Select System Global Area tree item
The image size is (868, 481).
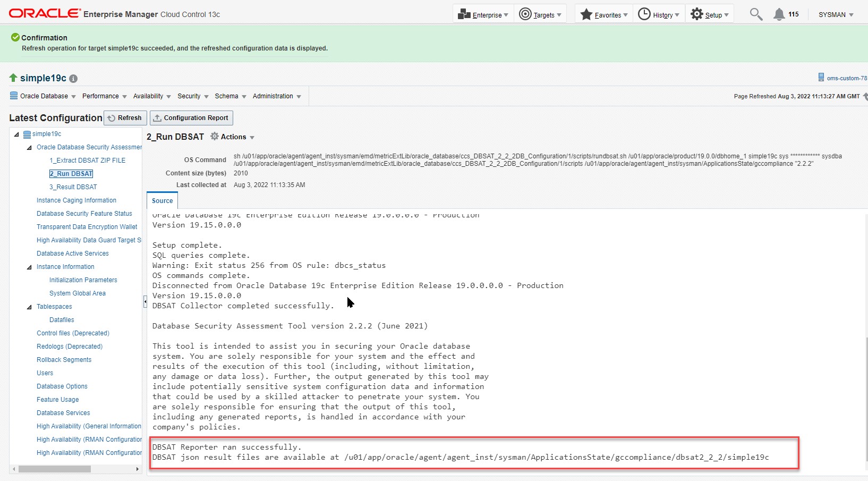[x=78, y=293]
